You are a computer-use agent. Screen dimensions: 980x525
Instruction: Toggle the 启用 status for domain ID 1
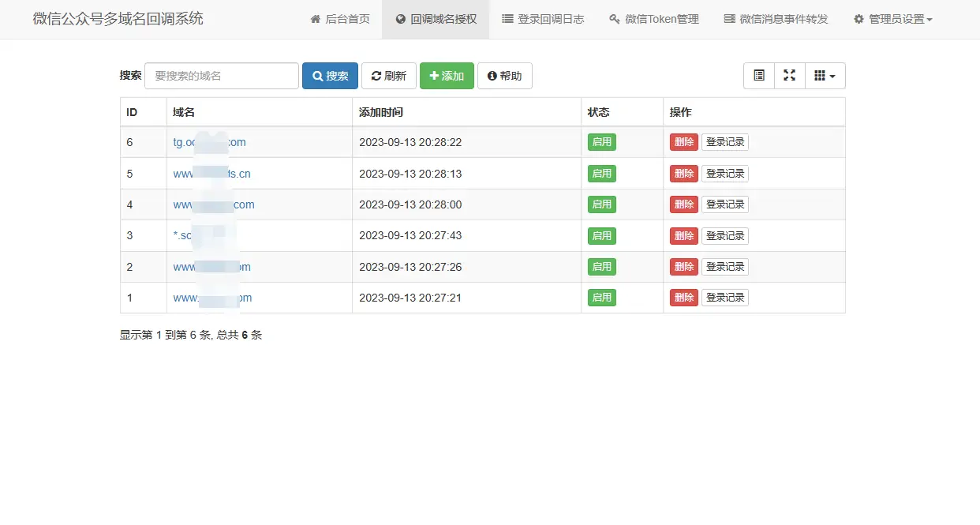point(601,298)
